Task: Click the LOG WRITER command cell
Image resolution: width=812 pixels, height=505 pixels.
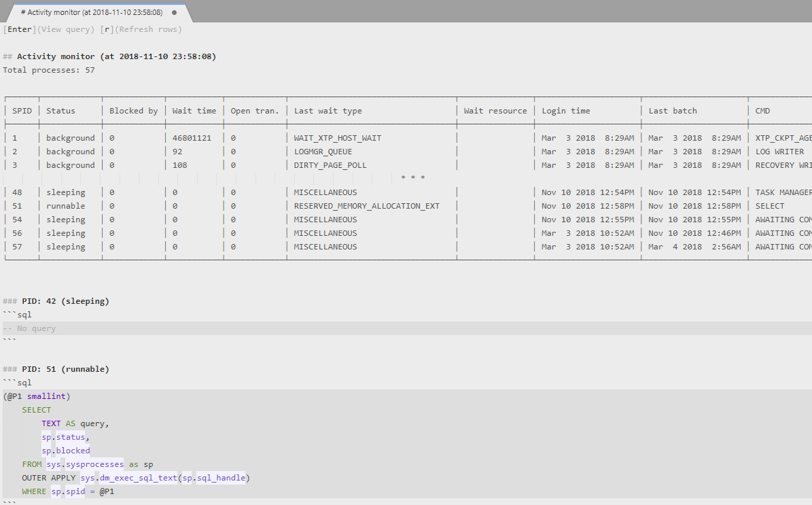Action: (x=779, y=152)
